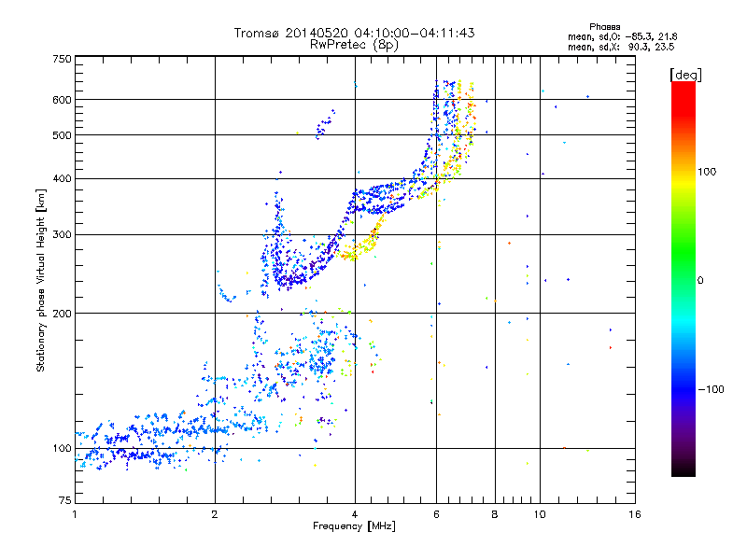Click the 'Frequency [MHz]' axis label
The width and height of the screenshot is (747, 560).
click(354, 526)
